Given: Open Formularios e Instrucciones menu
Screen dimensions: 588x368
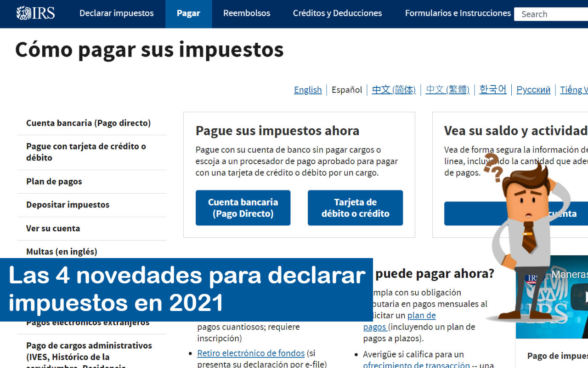Looking at the screenshot, I should click(458, 13).
